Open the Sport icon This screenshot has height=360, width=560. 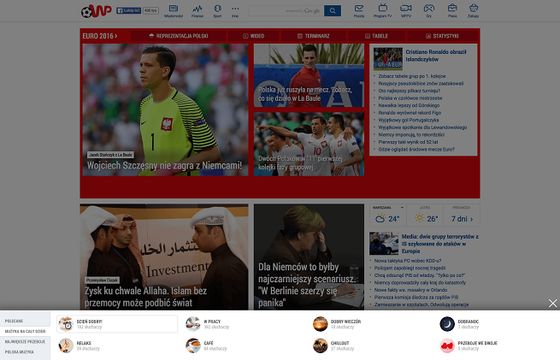(x=218, y=11)
